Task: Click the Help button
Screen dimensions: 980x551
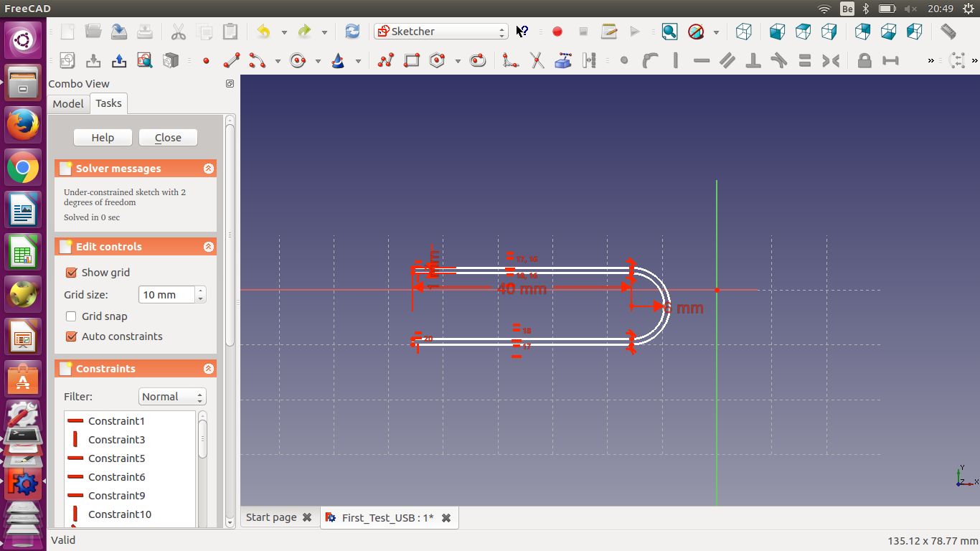Action: click(x=103, y=138)
